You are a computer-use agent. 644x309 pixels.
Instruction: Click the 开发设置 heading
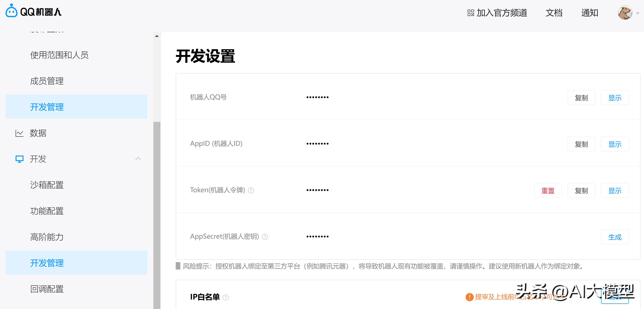205,56
